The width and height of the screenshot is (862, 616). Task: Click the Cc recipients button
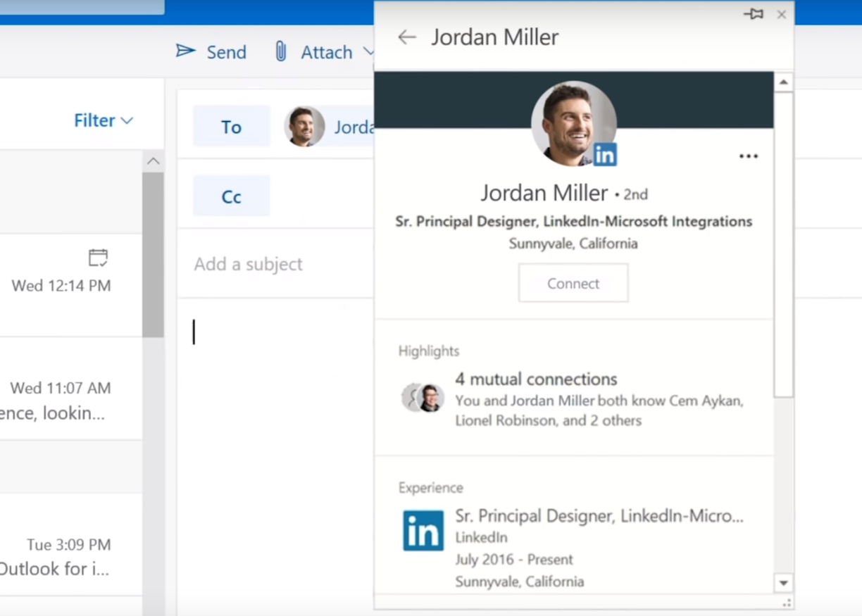231,196
